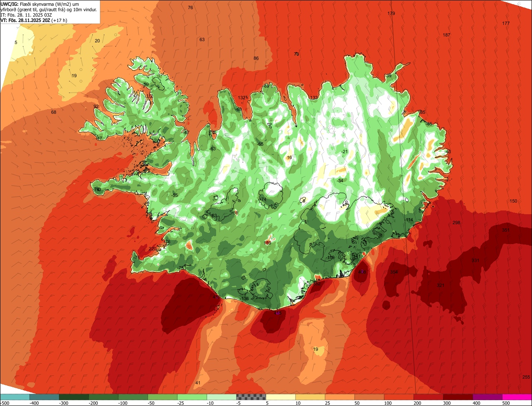Image resolution: width=532 pixels, height=406 pixels.
Task: Click the green legend swatch between -100 and -50
Action: click(x=133, y=397)
